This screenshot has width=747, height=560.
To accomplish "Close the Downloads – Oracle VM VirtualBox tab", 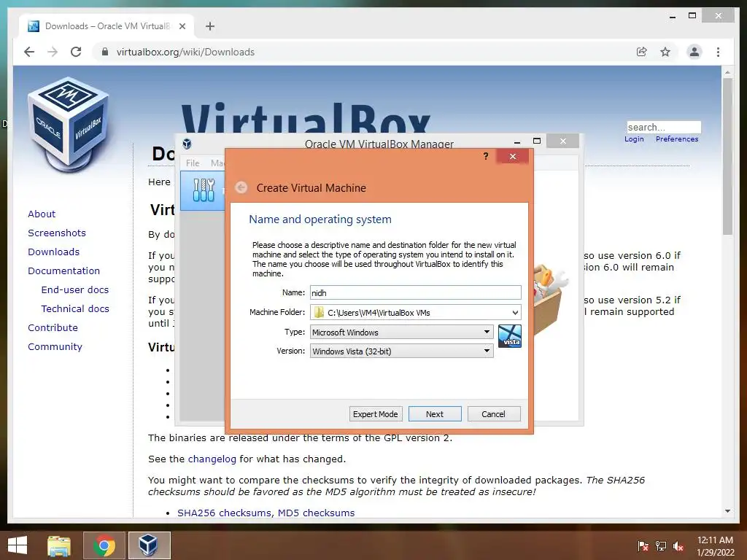I will (182, 26).
